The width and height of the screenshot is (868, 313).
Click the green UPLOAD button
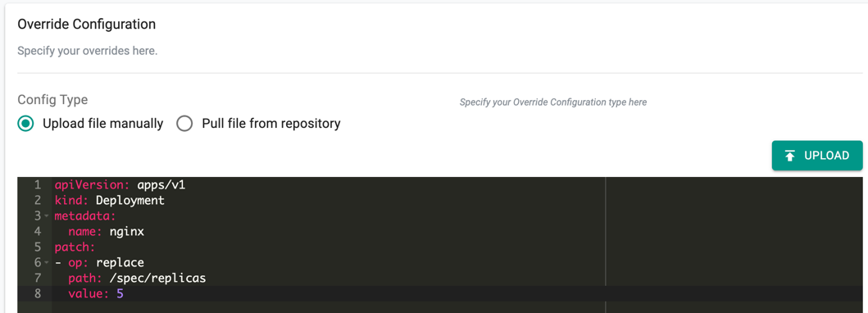coord(817,156)
